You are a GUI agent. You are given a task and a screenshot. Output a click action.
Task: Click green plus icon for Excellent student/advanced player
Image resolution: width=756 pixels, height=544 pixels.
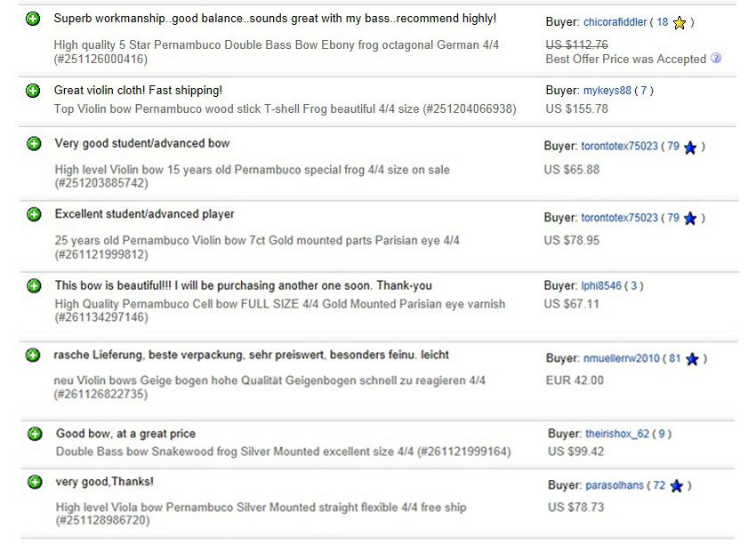(34, 214)
